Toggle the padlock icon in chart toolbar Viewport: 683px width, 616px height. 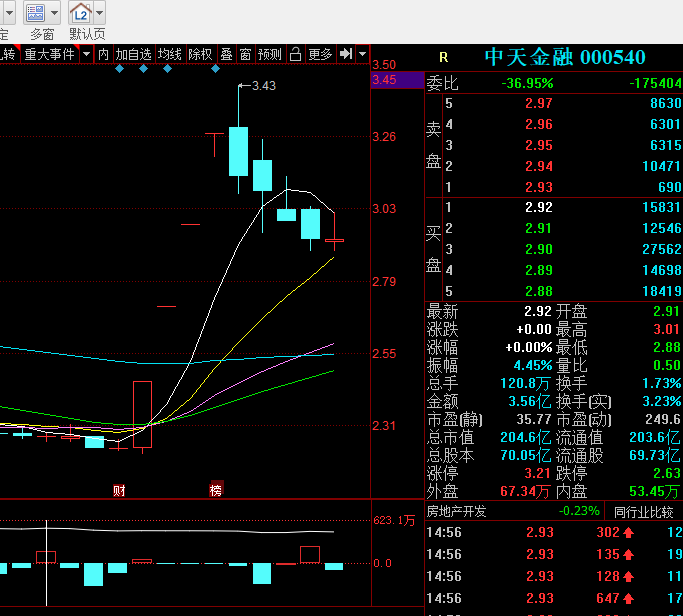[295, 54]
